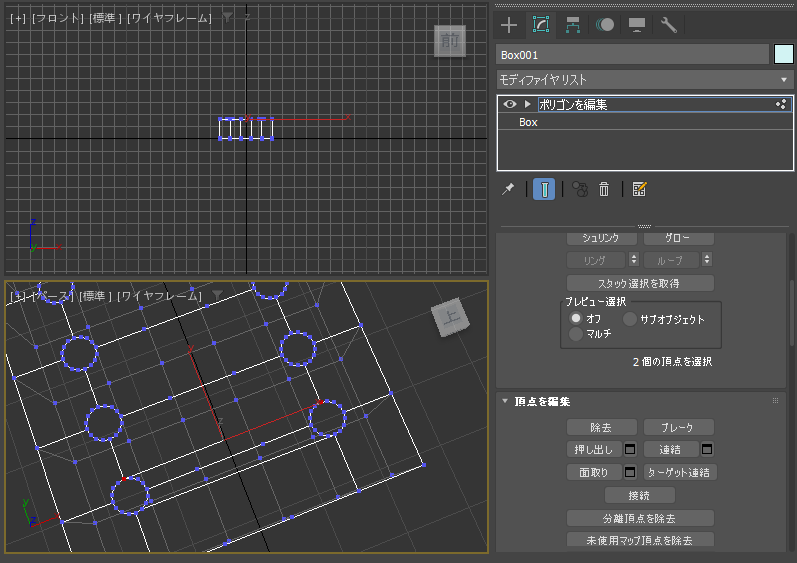Open the Hierarchy panel icon

click(573, 25)
